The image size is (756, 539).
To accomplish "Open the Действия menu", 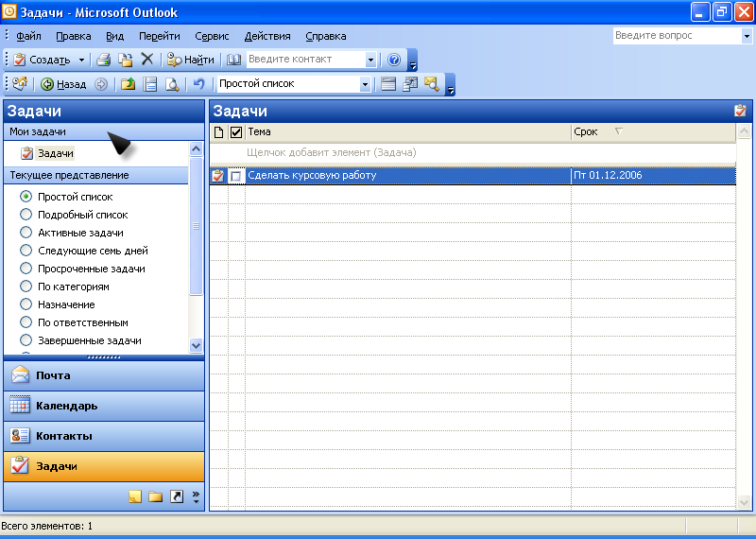I will coord(267,36).
